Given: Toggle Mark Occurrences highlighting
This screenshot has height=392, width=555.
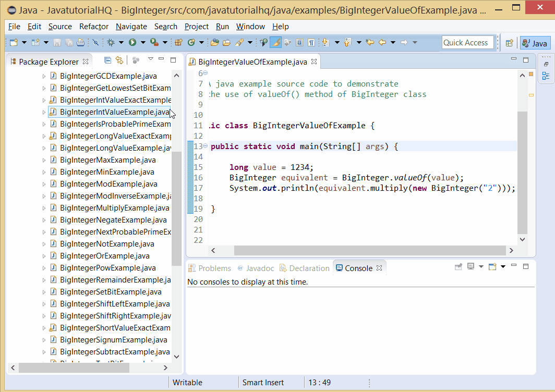Looking at the screenshot, I should coord(275,42).
